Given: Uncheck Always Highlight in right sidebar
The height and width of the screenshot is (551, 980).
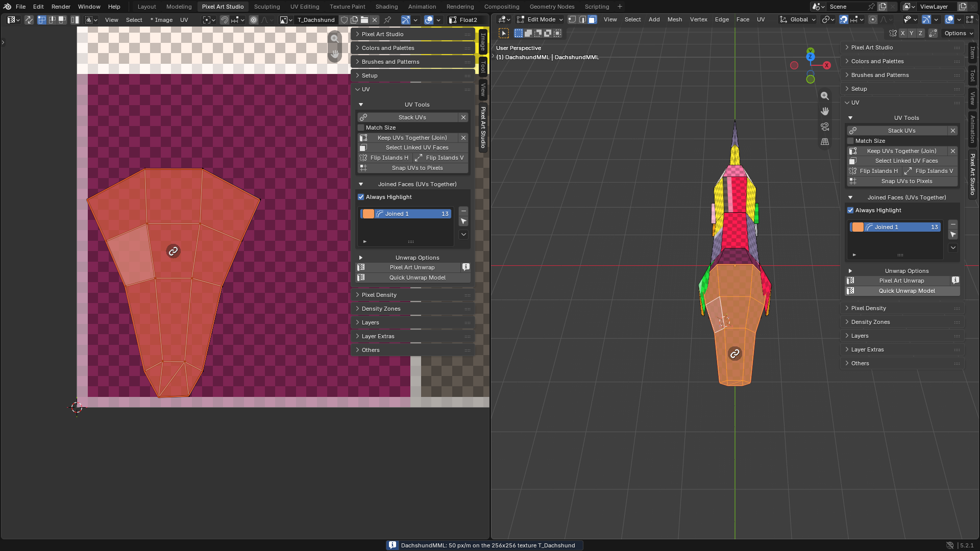Looking at the screenshot, I should (850, 210).
